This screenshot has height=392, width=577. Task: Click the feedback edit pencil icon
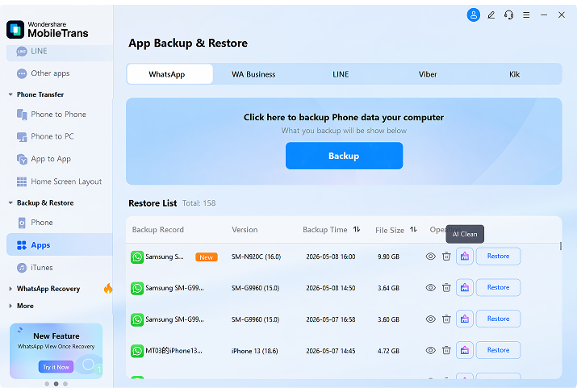(x=491, y=15)
